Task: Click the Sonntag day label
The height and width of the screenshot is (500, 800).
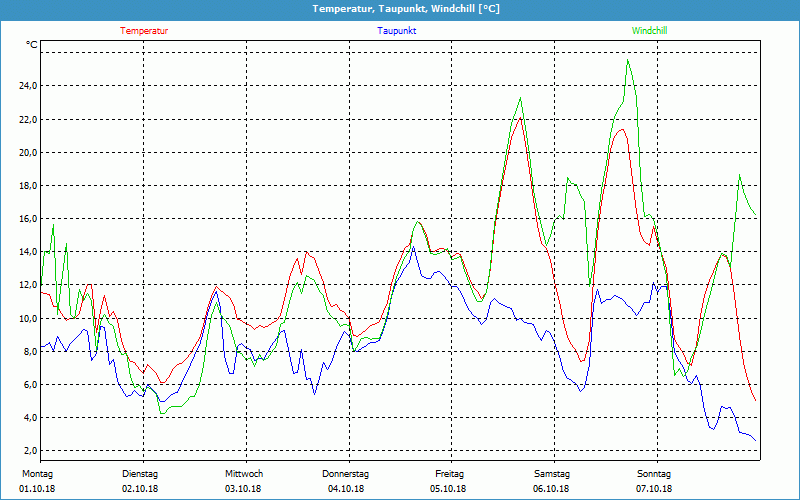Action: (654, 474)
